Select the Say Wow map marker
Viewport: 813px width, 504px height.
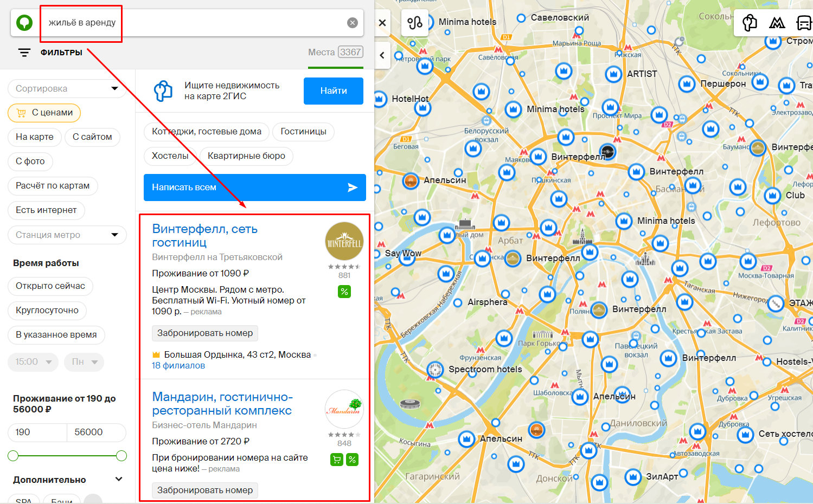click(x=406, y=257)
